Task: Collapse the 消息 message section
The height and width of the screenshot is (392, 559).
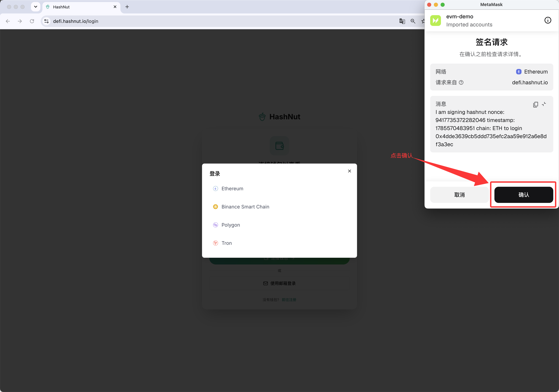Action: (544, 104)
